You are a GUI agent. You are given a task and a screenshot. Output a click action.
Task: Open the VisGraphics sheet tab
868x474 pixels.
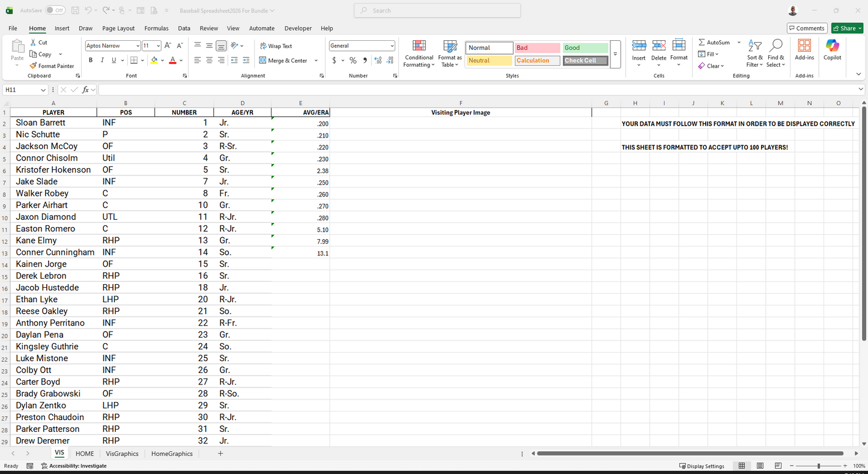122,454
